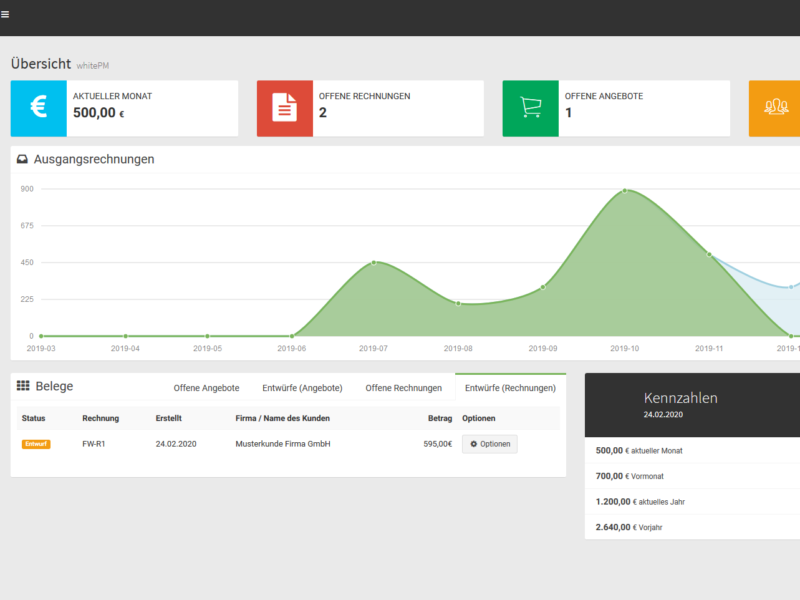
Task: Click the 675 y-axis label
Action: coord(27,226)
